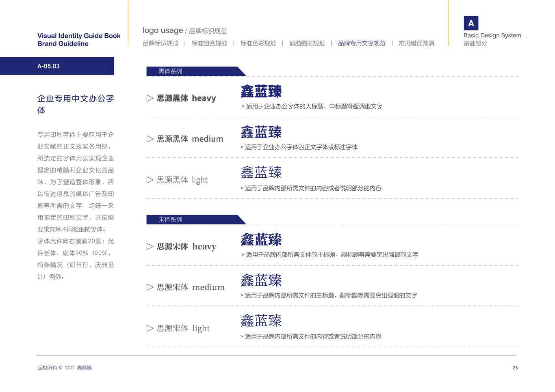
Task: Click the 思源宋体 heavy font label
Action: coord(186,246)
